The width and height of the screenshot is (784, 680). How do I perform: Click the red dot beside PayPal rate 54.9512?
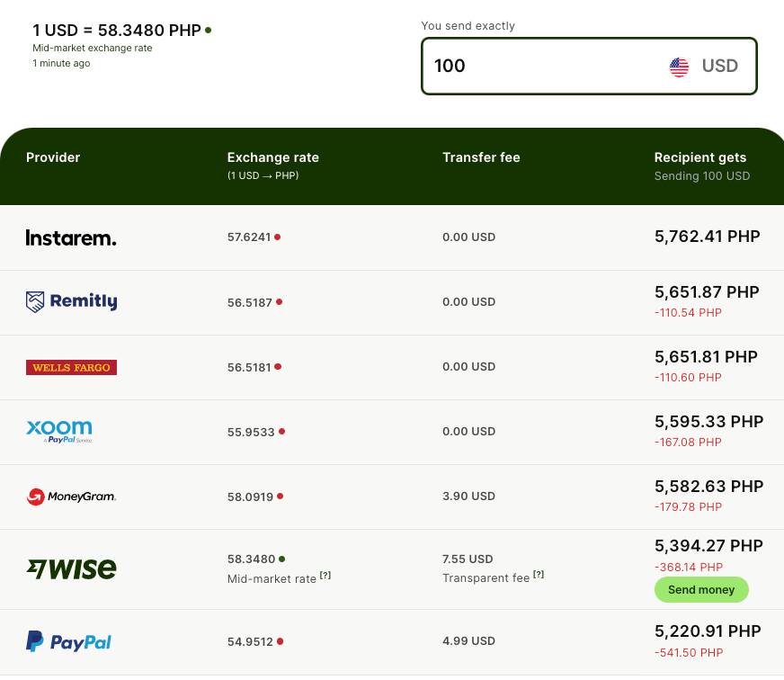pos(280,641)
